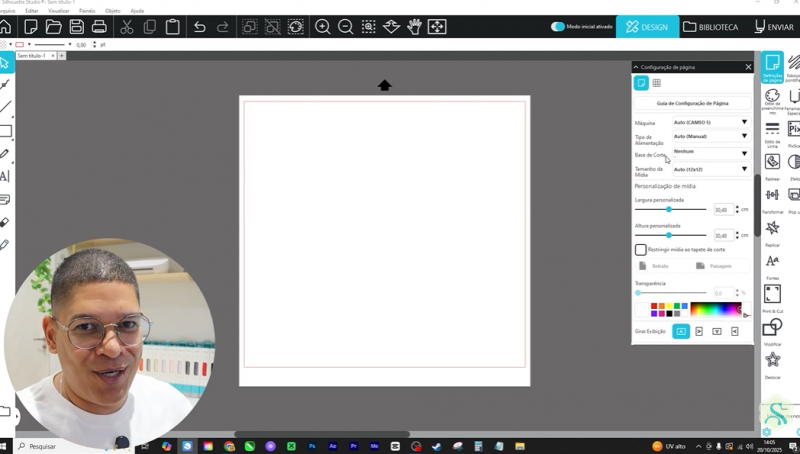Switch to the BIBLIOTECA tab
Image resolution: width=800 pixels, height=454 pixels.
coord(711,27)
